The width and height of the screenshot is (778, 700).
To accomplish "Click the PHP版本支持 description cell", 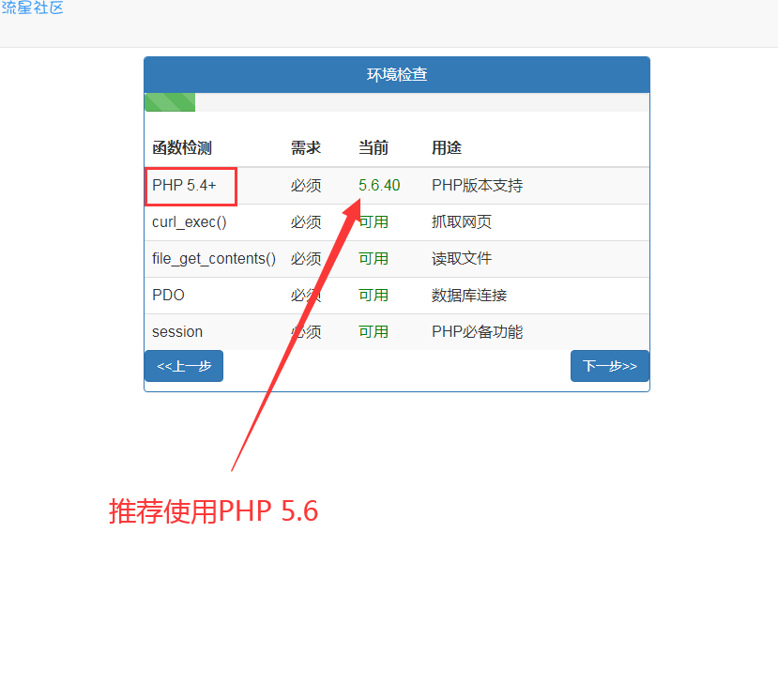I will tap(478, 186).
